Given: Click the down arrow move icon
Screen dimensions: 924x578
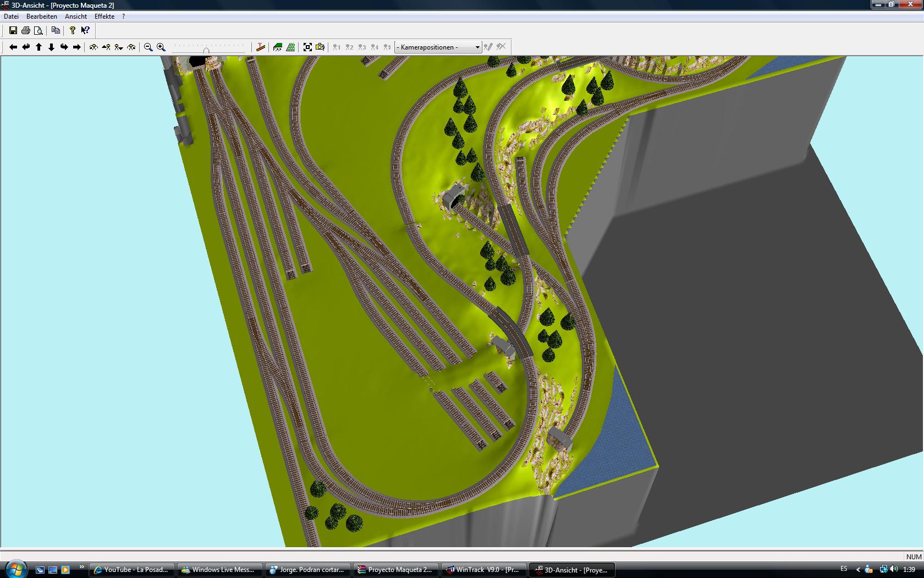Looking at the screenshot, I should click(51, 47).
